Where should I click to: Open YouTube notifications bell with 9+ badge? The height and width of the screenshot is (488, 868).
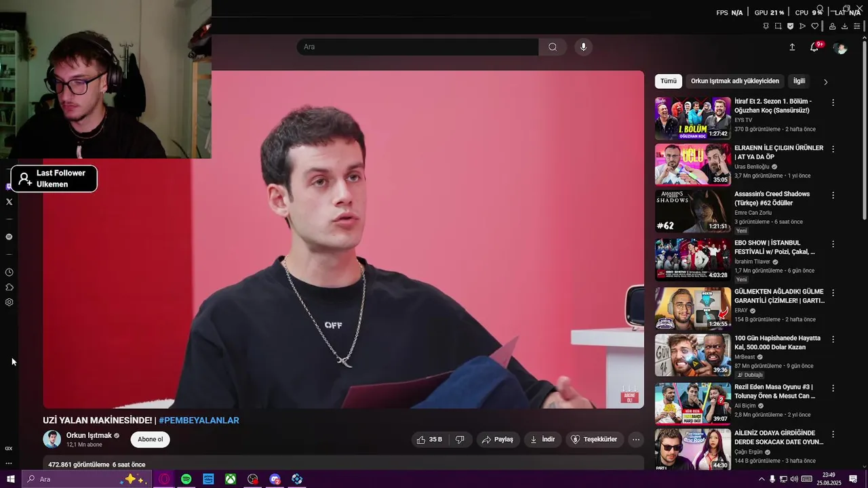click(x=814, y=47)
